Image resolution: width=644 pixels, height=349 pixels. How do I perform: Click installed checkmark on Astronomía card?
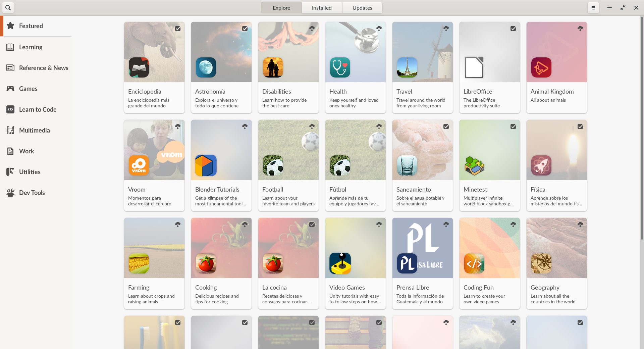pyautogui.click(x=245, y=29)
